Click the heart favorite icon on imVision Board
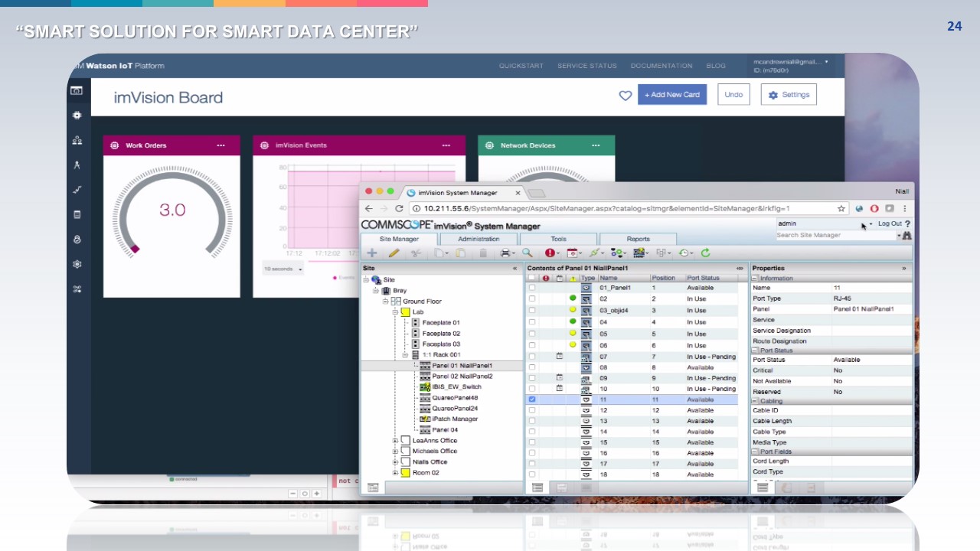This screenshot has height=551, width=980. pos(626,95)
